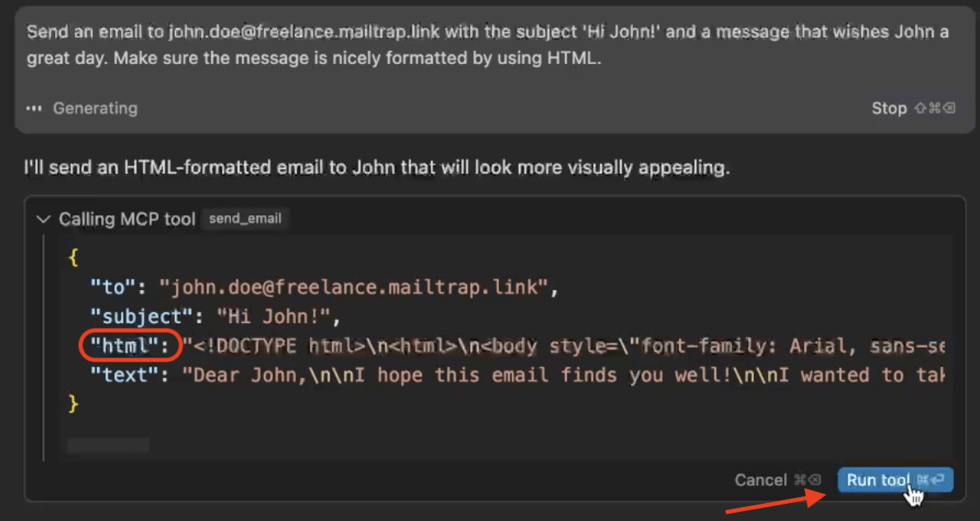Click the three-dot Generating indicator icon

[x=34, y=108]
